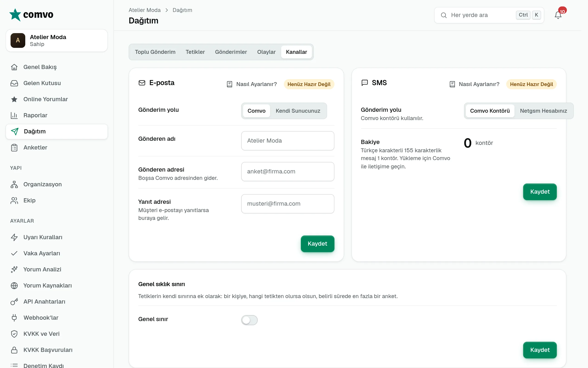Select the Kanallar tab

point(297,52)
